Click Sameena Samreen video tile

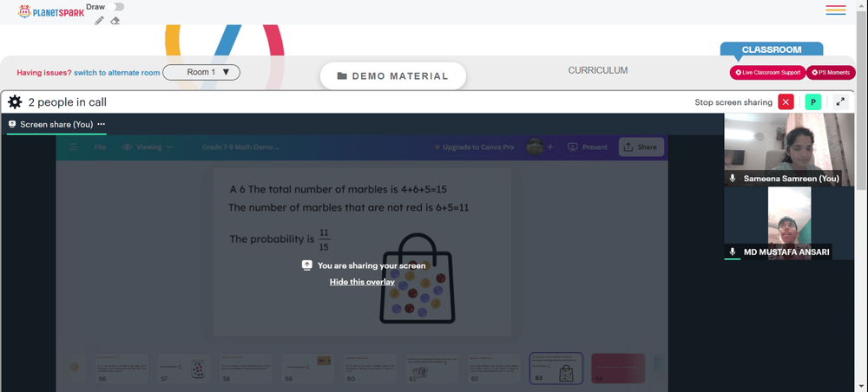coord(789,149)
